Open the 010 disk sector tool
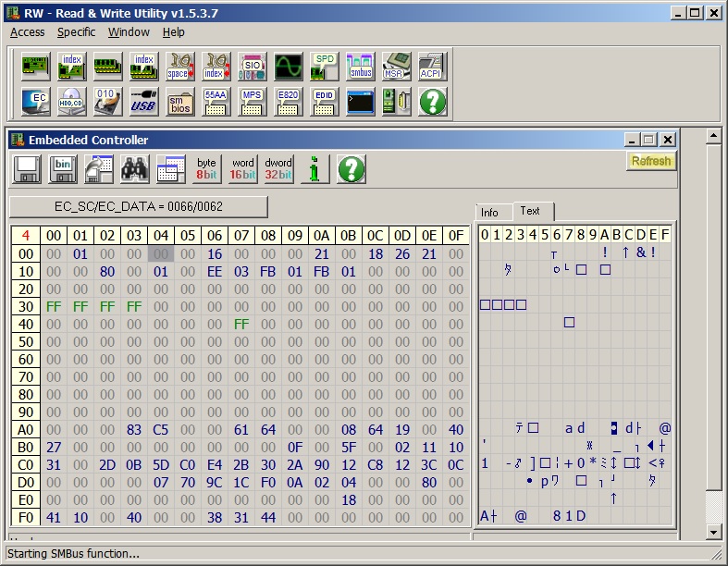This screenshot has height=566, width=728. (x=107, y=102)
